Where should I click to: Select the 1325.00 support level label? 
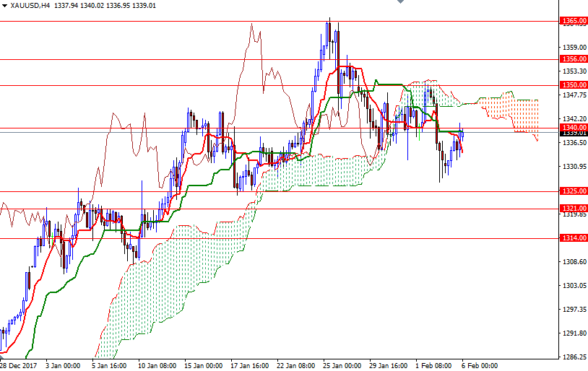point(573,191)
